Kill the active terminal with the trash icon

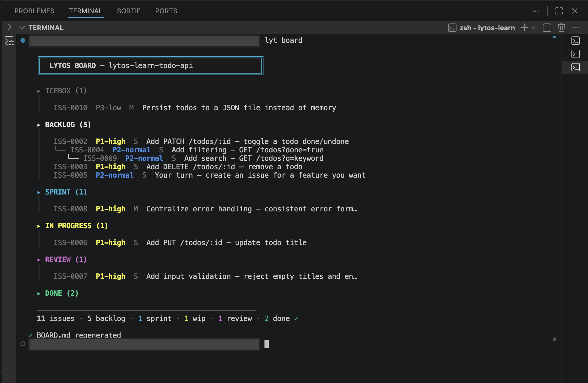coord(561,27)
